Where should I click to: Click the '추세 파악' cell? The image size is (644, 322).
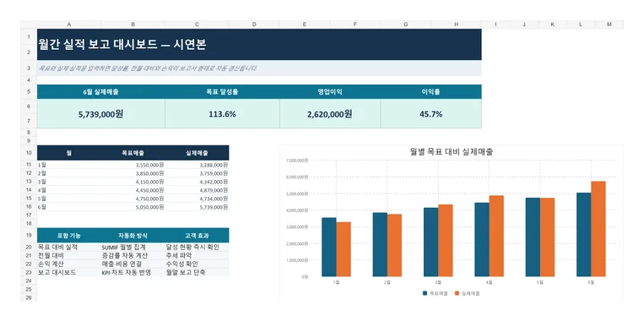[x=198, y=255]
